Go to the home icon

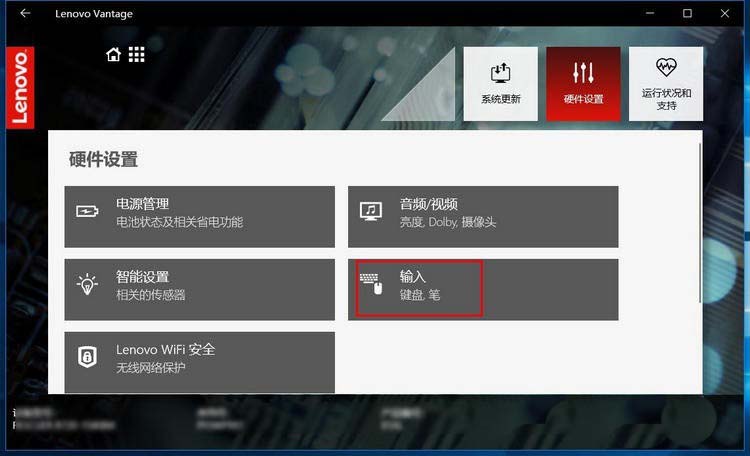113,55
